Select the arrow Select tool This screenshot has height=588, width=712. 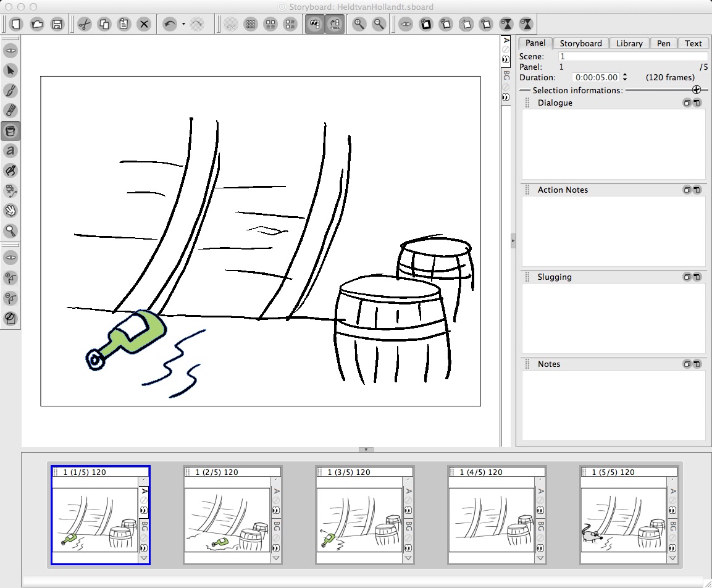tap(11, 70)
